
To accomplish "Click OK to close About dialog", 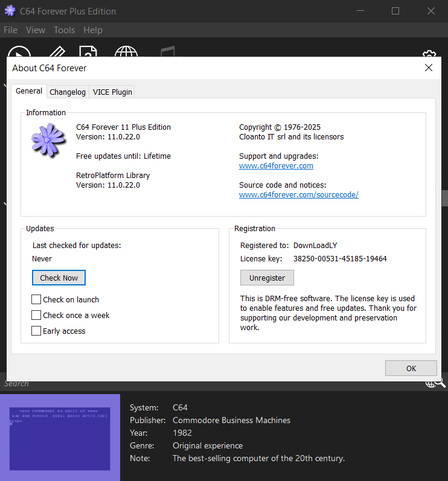I will [x=411, y=368].
